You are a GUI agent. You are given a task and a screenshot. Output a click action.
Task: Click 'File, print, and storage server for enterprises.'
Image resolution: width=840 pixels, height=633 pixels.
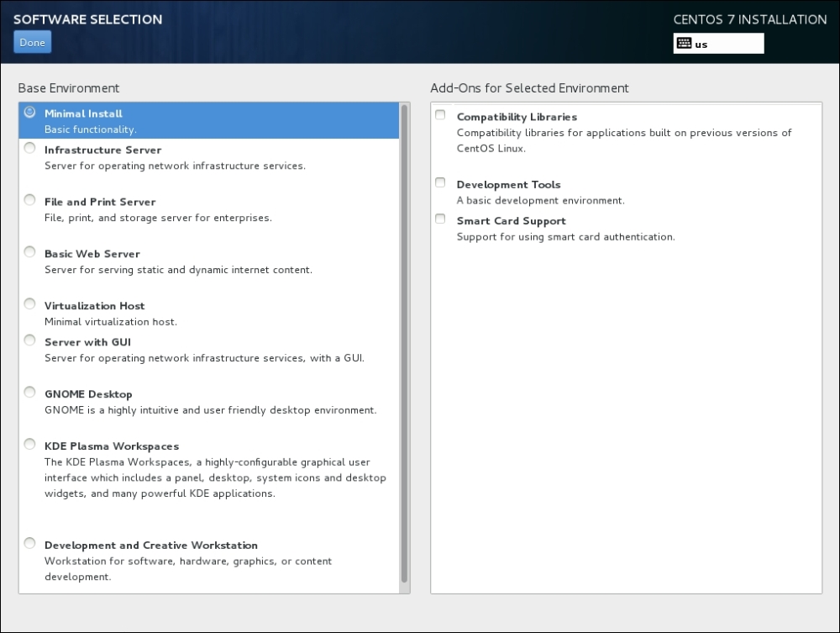tap(158, 219)
